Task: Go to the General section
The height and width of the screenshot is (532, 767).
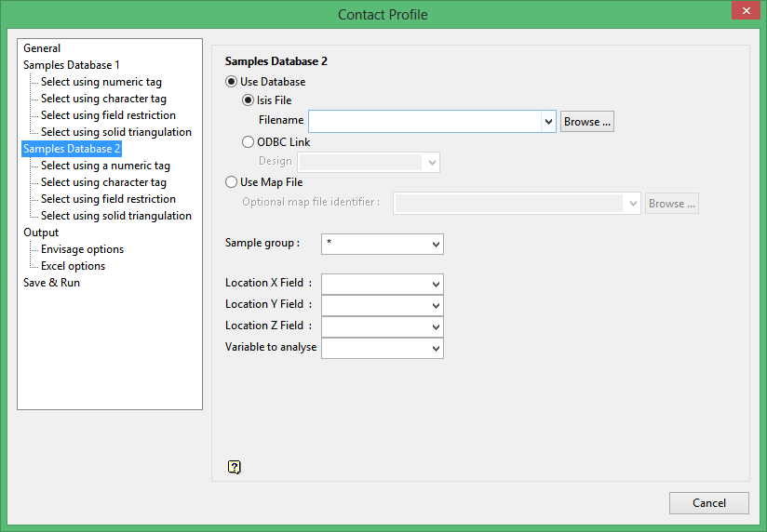Action: point(42,48)
